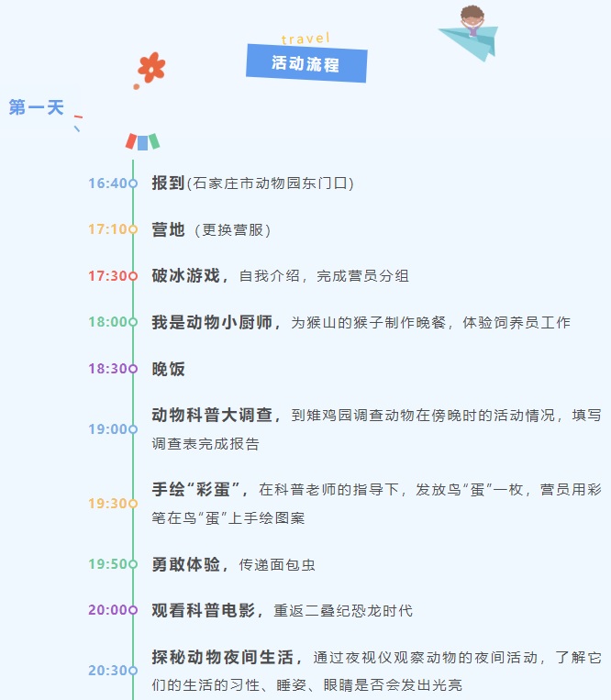Click the colored flags icon above timeline
The image size is (611, 700).
[x=142, y=141]
